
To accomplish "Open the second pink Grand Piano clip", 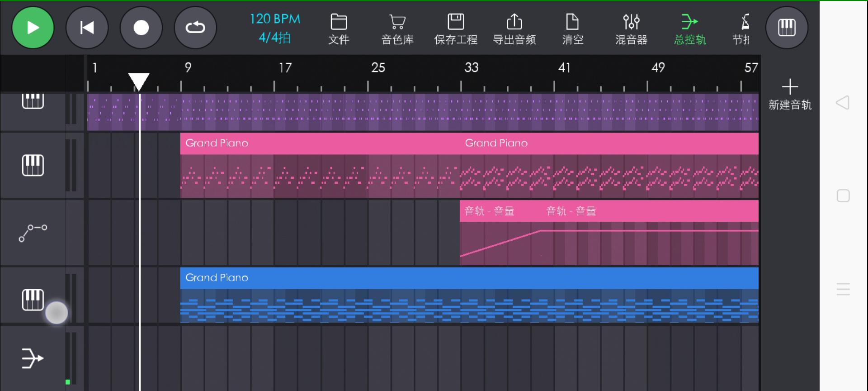I will 609,165.
